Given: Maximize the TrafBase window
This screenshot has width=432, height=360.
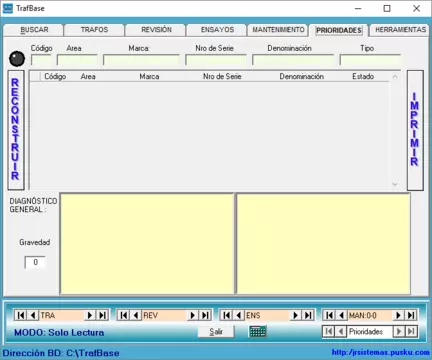Looking at the screenshot, I should coord(387,8).
